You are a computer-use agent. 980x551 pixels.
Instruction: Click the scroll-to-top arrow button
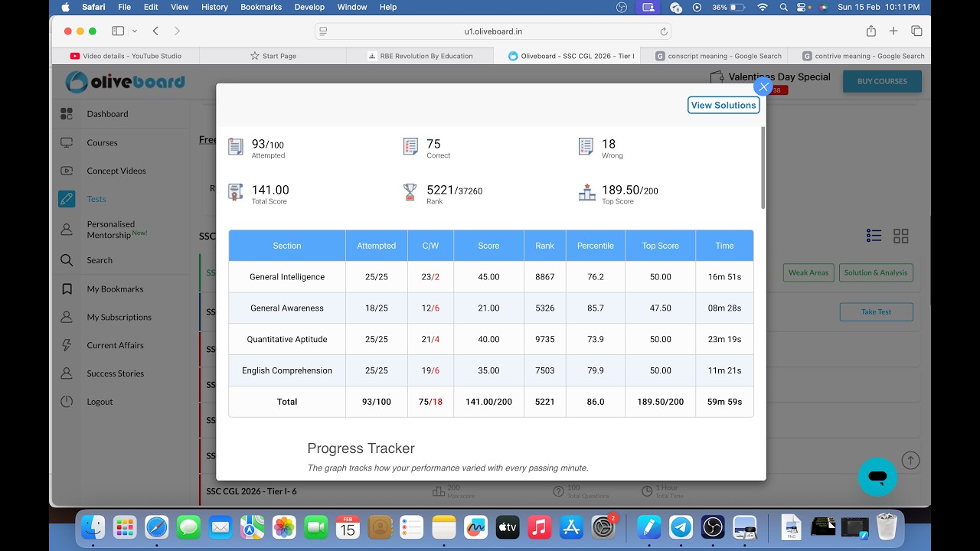pos(910,460)
